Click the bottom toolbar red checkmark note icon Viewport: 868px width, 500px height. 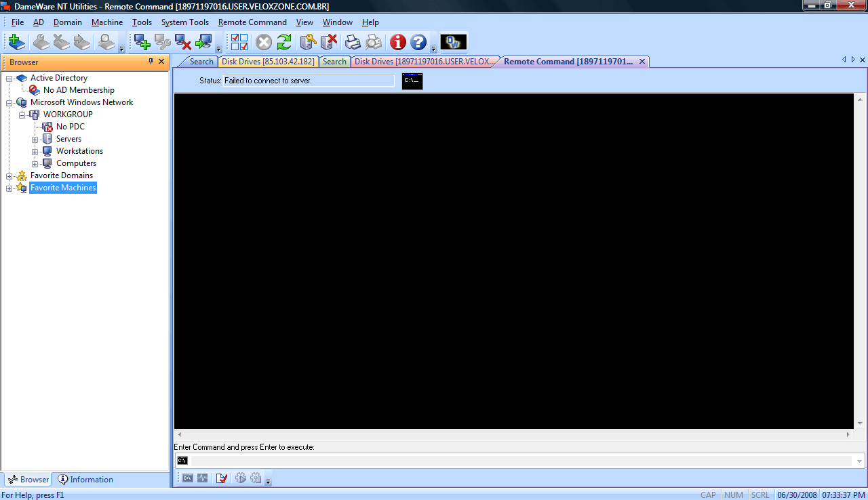click(222, 478)
